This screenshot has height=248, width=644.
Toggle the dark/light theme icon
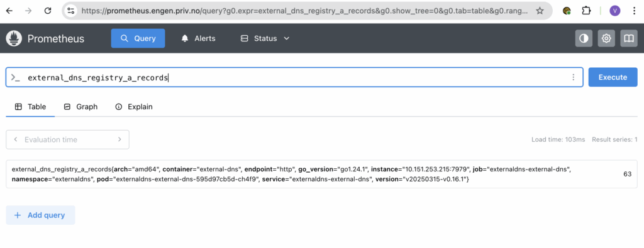tap(584, 38)
